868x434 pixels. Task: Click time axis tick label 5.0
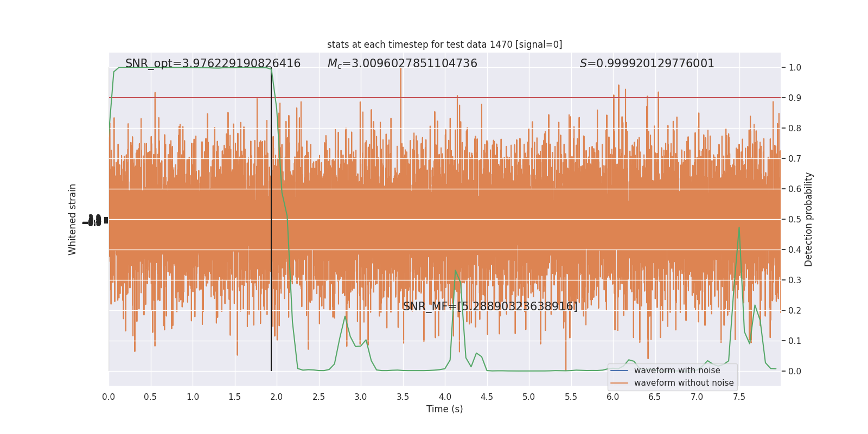[529, 397]
